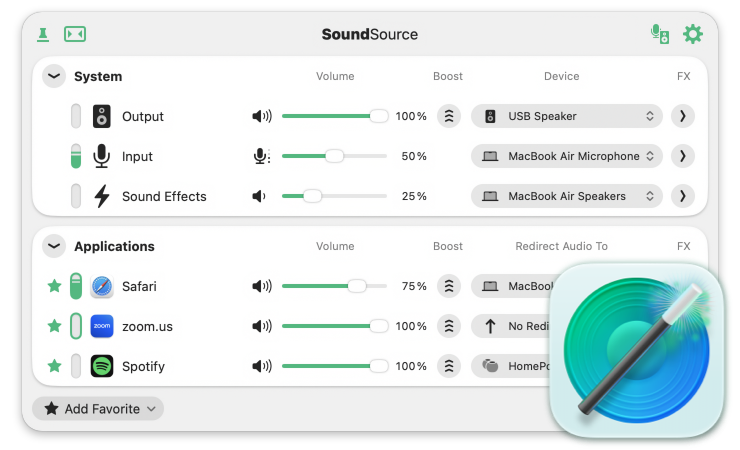Click the Safari app icon
This screenshot has height=450, width=740.
(x=101, y=286)
